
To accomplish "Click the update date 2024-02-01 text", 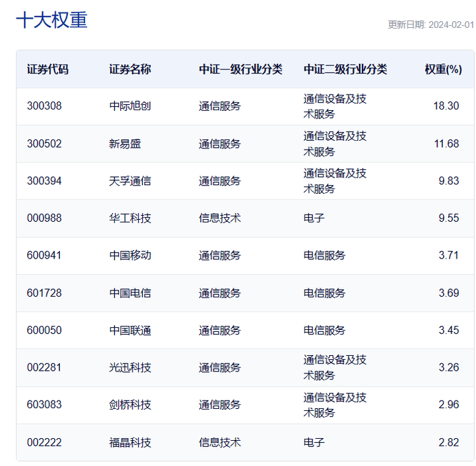I will coord(451,24).
